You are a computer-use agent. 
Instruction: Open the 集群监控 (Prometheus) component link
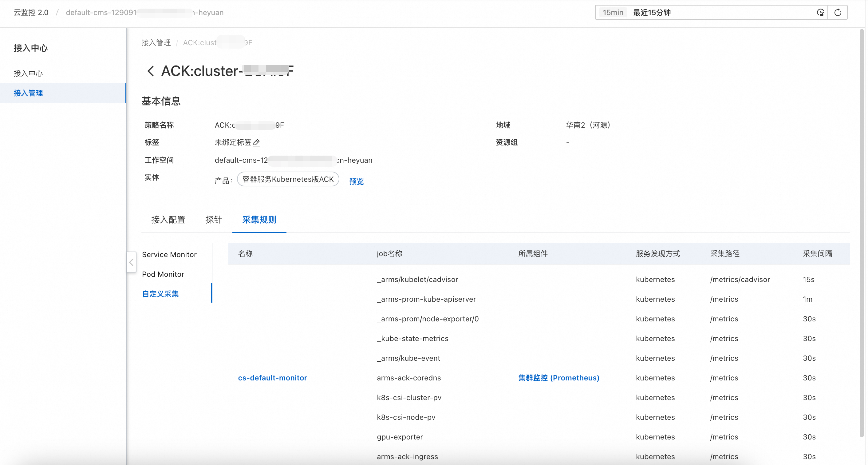click(x=558, y=378)
